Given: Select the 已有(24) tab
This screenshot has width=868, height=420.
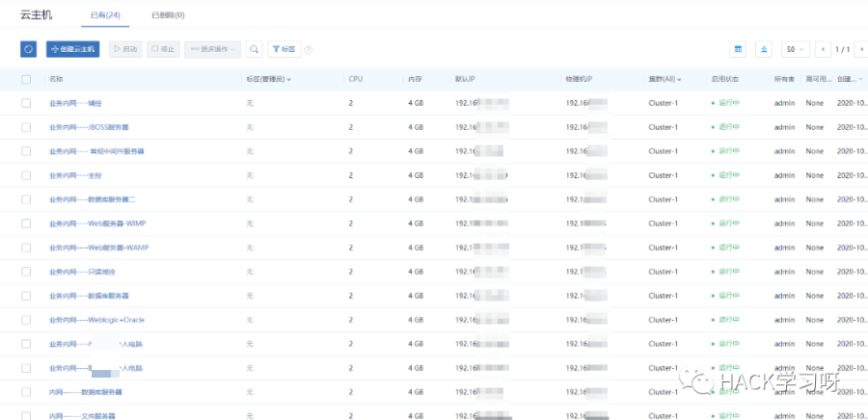Looking at the screenshot, I should (x=104, y=15).
